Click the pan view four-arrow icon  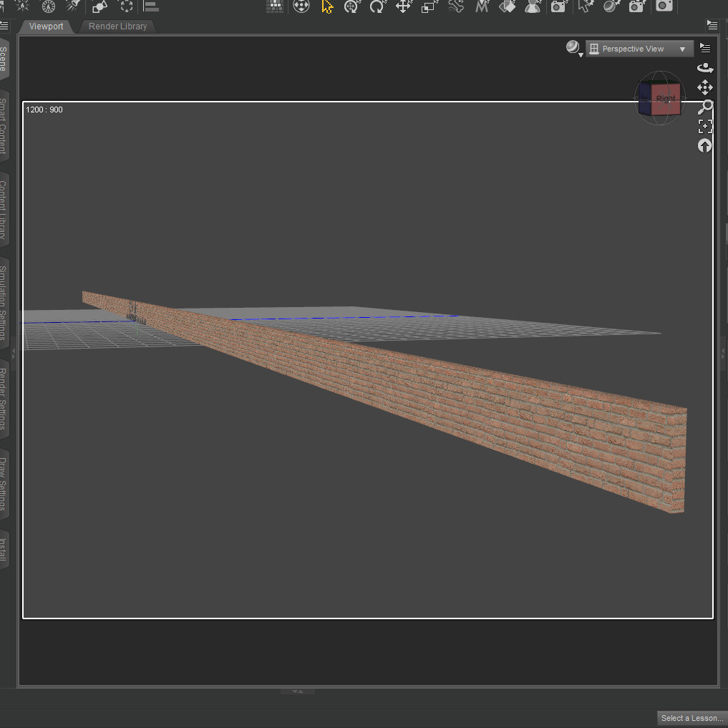coord(705,87)
